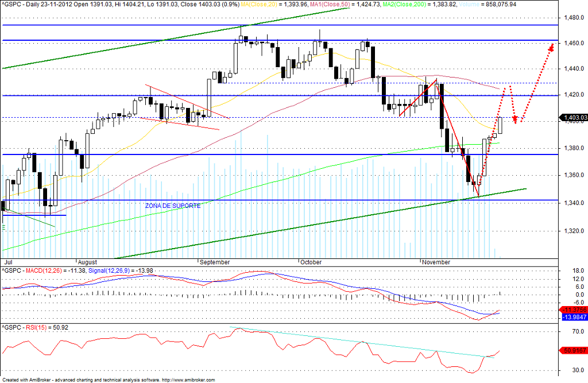Click the 18.0 MACD axis label
Viewport: 588px width, 383px height.
tap(578, 271)
